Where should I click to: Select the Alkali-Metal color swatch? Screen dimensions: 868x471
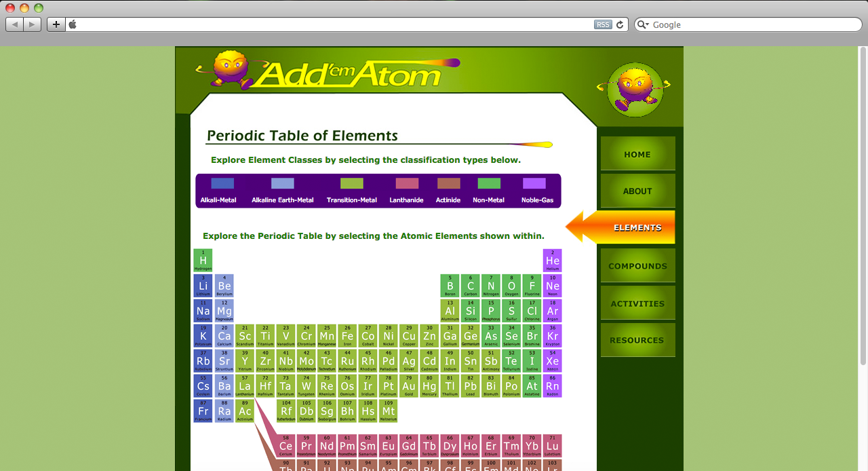(222, 183)
